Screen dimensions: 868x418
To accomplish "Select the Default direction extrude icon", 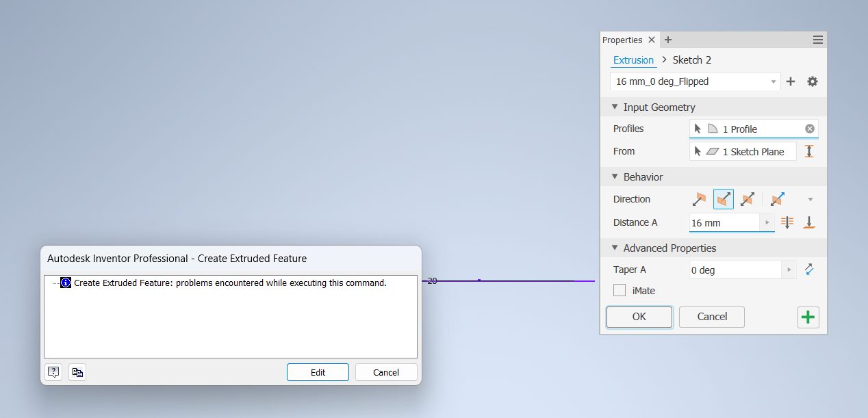I will 699,198.
